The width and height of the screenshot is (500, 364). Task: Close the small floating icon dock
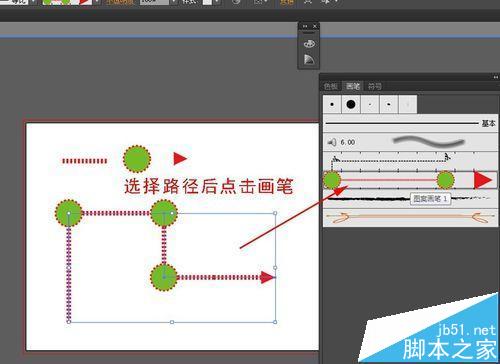[315, 26]
